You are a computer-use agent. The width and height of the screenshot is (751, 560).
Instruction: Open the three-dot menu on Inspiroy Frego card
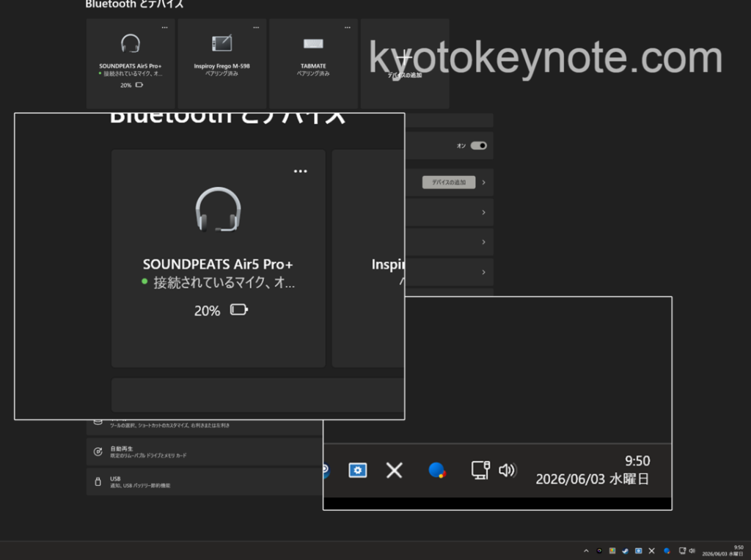(256, 27)
